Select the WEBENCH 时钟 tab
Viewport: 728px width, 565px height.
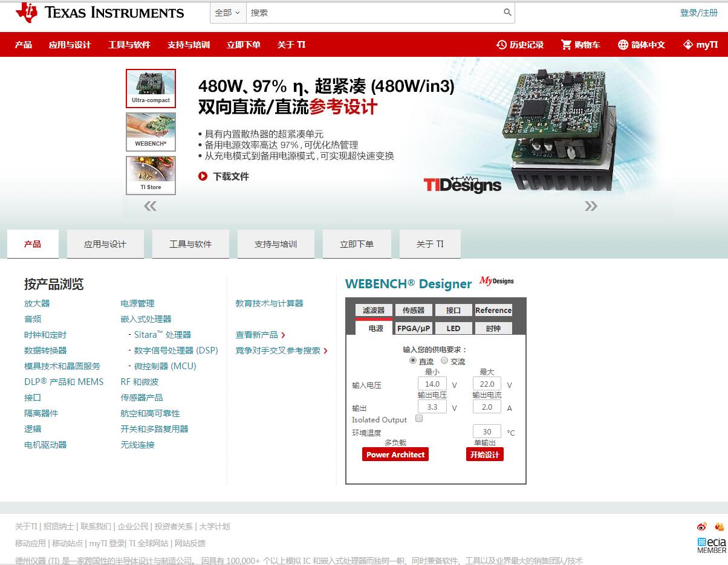click(493, 328)
